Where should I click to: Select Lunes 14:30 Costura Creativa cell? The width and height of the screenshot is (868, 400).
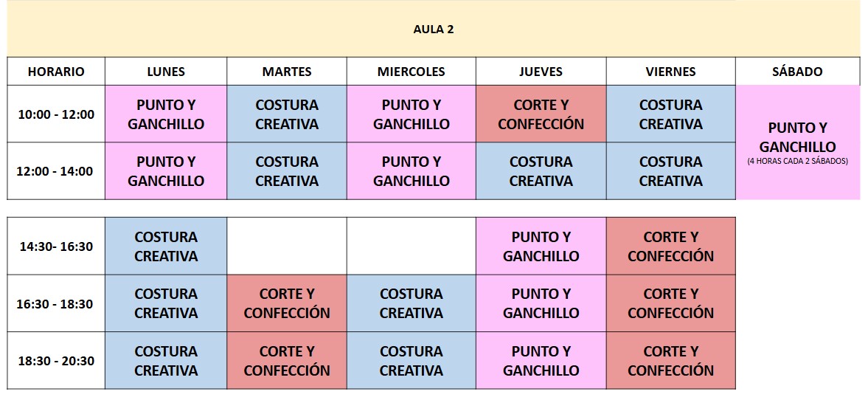pos(165,246)
